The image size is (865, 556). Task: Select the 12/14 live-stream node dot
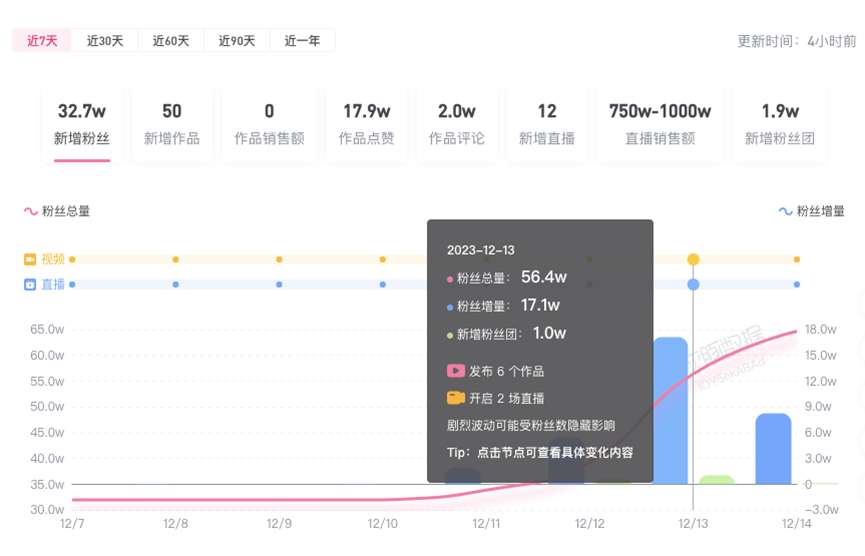pyautogui.click(x=797, y=285)
